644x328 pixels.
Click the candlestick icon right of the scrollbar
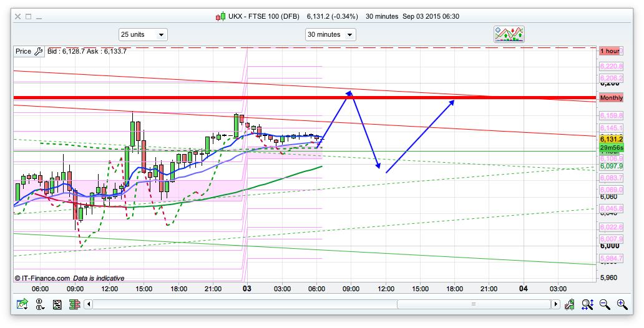(570, 304)
